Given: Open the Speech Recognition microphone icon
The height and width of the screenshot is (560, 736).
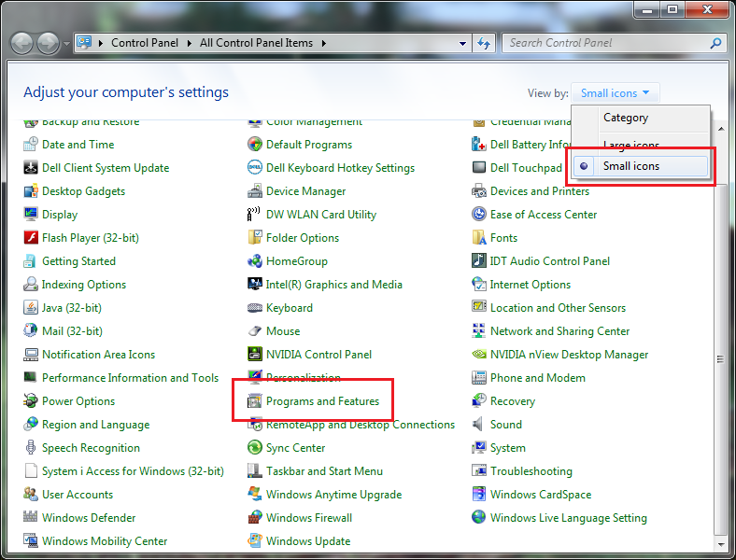Looking at the screenshot, I should (x=31, y=447).
